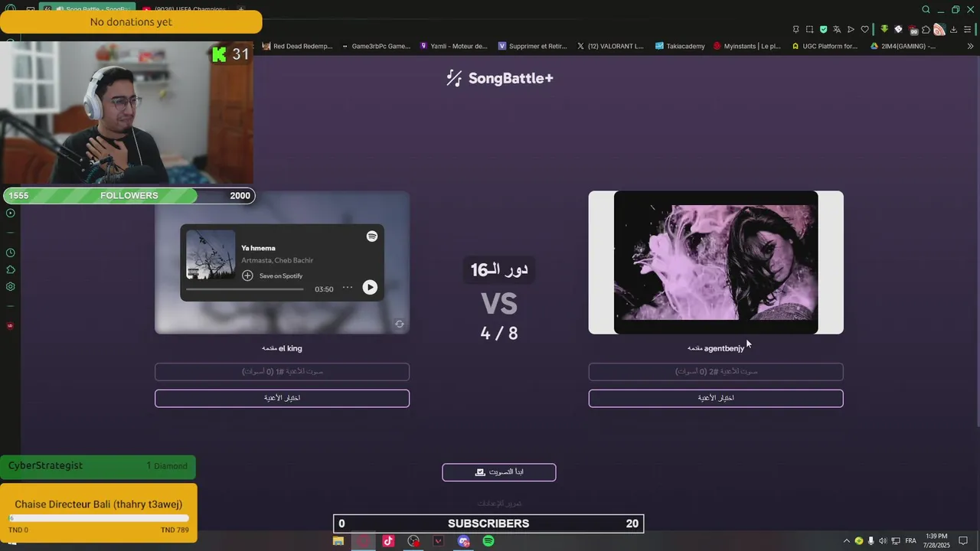The height and width of the screenshot is (551, 980).
Task: Open Takiacademy bookmark
Action: pyautogui.click(x=680, y=46)
